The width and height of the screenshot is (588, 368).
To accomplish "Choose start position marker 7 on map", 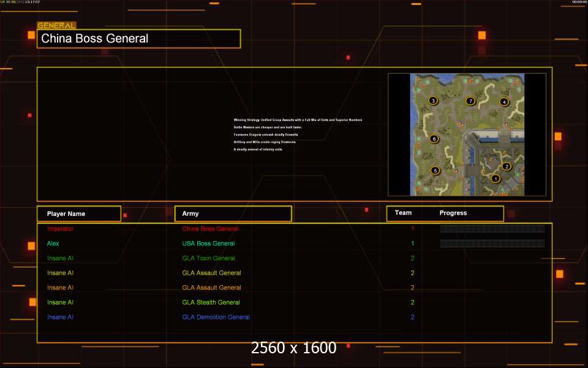I will pos(470,101).
